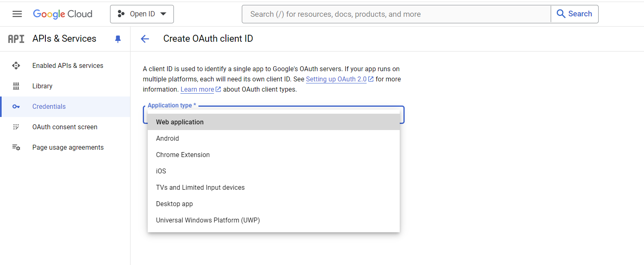
Task: Select Web application option
Action: tap(274, 122)
